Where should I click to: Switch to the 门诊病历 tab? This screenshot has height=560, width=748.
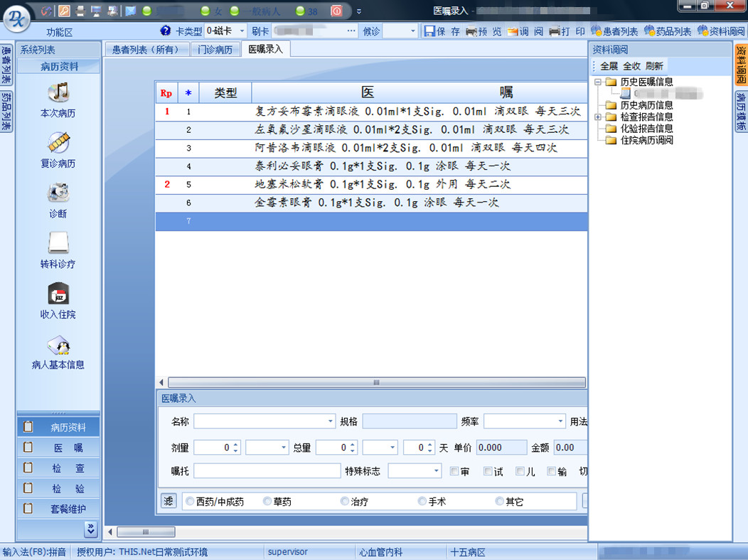215,50
